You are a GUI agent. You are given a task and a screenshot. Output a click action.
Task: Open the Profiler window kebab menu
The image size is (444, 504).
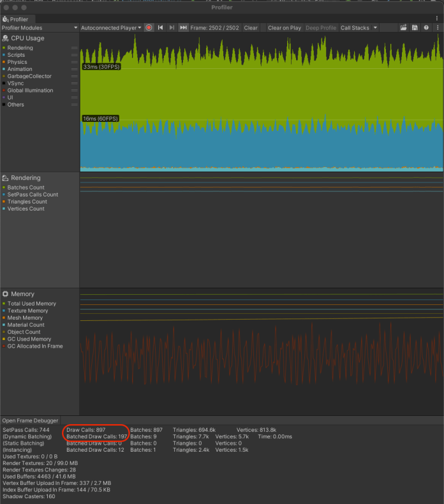(437, 28)
